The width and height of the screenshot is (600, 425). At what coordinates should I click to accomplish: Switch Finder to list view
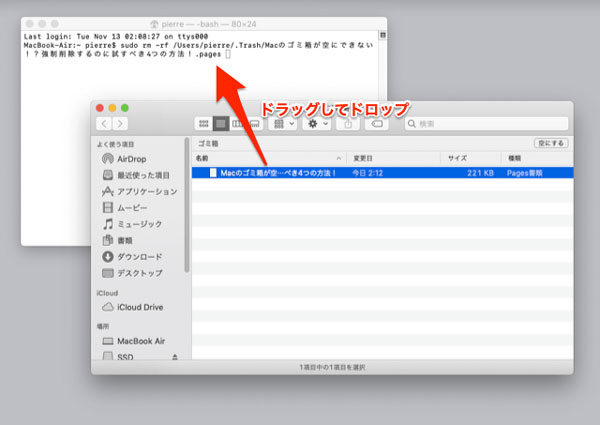tap(221, 124)
